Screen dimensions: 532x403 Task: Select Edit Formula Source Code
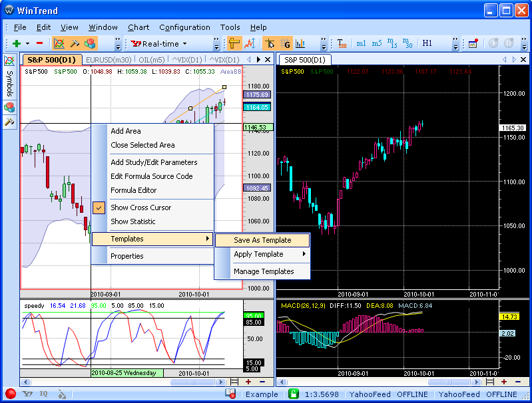click(x=152, y=176)
